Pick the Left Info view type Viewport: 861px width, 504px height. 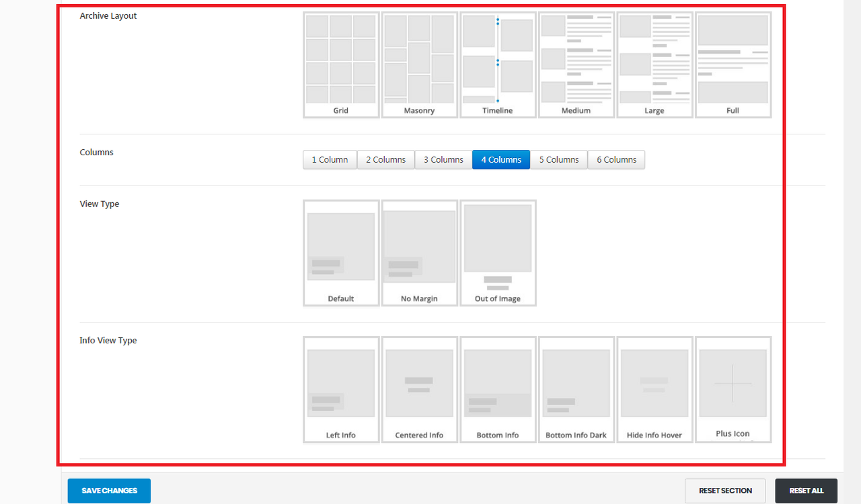click(x=341, y=389)
